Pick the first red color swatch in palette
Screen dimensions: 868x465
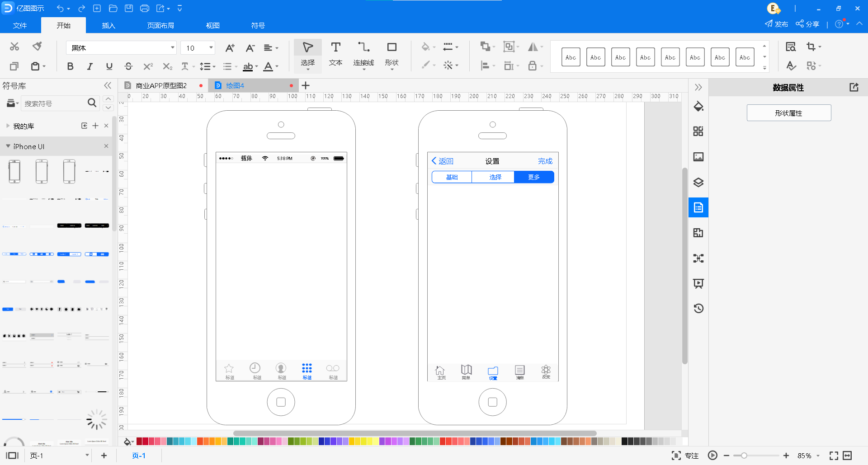click(x=139, y=442)
